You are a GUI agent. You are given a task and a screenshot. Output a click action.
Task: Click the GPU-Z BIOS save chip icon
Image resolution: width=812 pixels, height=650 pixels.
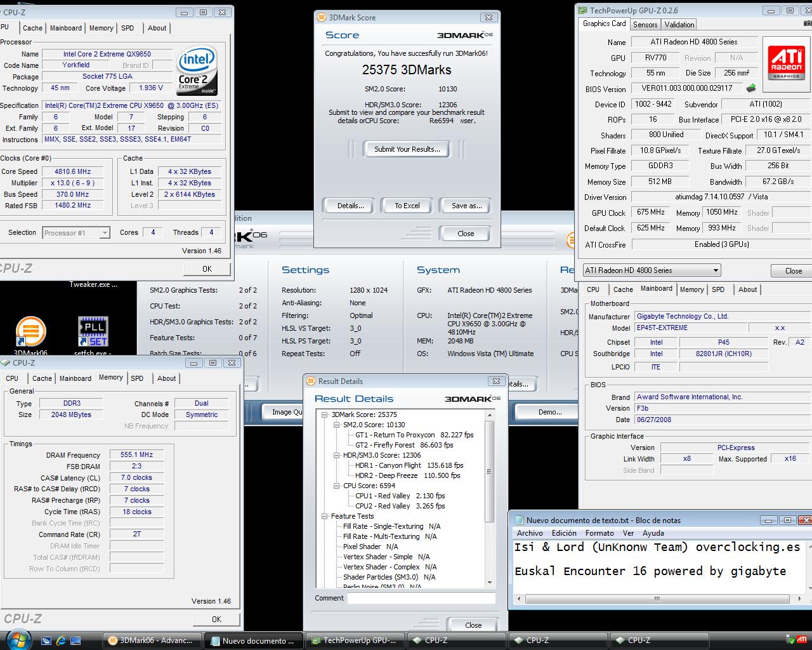(751, 88)
